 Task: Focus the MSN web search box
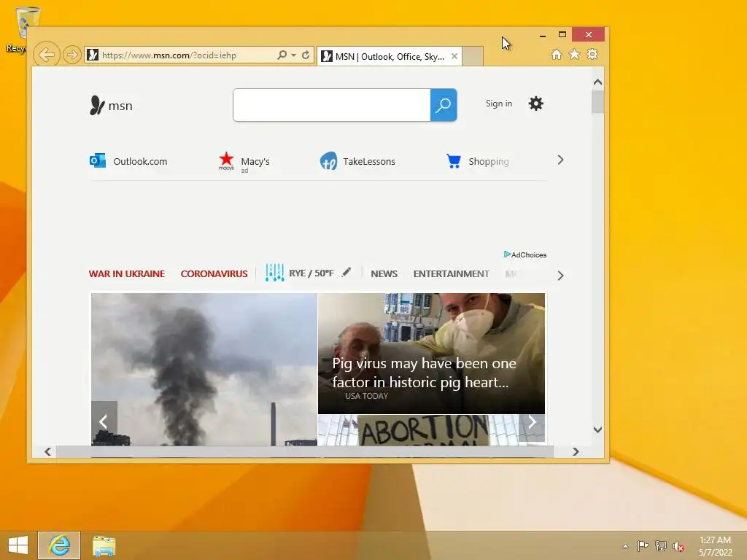pyautogui.click(x=332, y=105)
